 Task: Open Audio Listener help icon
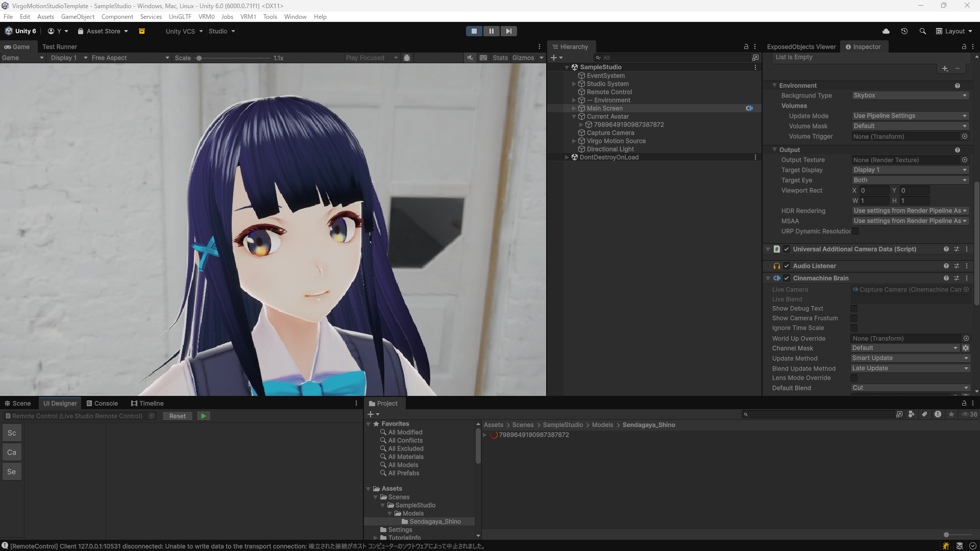[946, 266]
